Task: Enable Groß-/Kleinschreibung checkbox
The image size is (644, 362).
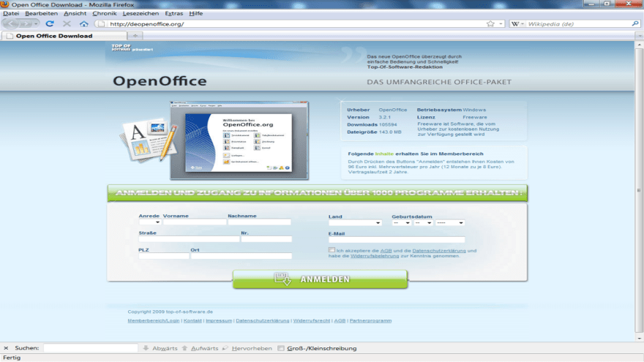Action: [x=281, y=348]
